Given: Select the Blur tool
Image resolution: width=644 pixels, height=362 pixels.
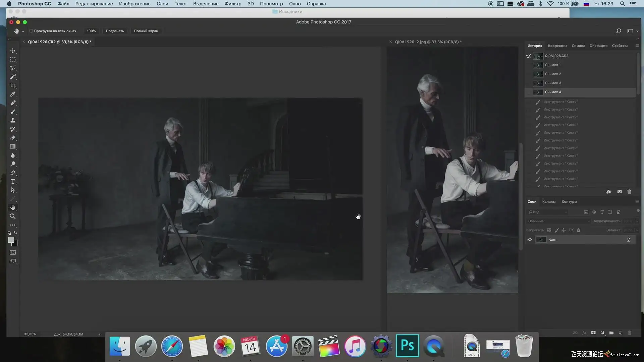Looking at the screenshot, I should pos(13,155).
